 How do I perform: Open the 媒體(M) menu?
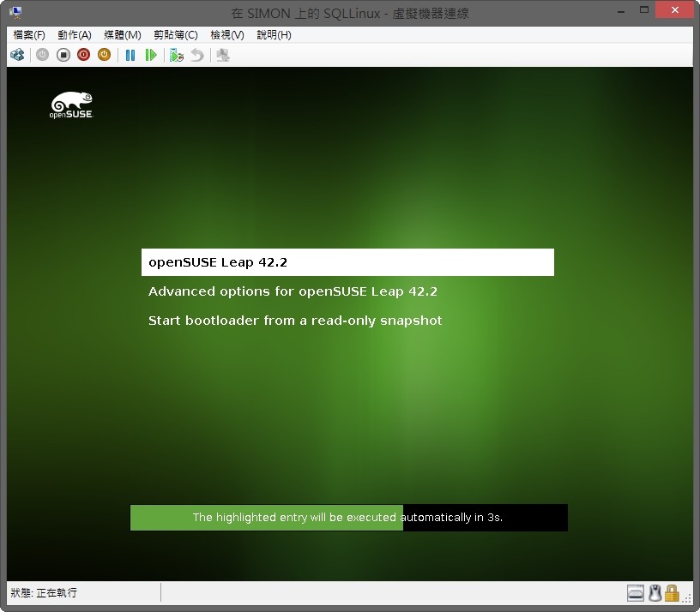click(x=123, y=35)
